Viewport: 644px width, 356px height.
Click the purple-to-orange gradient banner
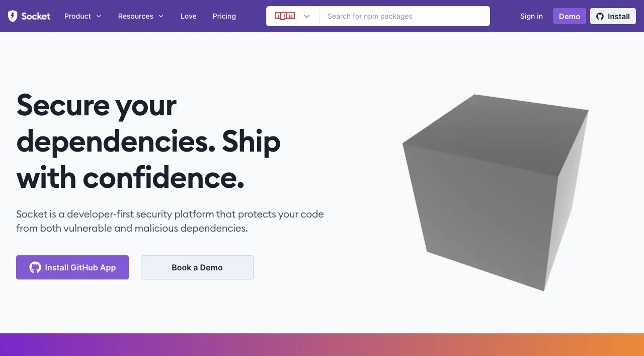[322, 344]
